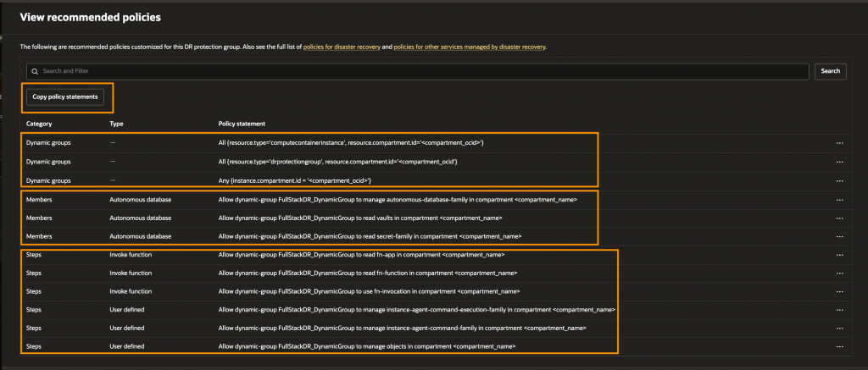
Task: Open actions menu for manage objects row
Action: [839, 348]
